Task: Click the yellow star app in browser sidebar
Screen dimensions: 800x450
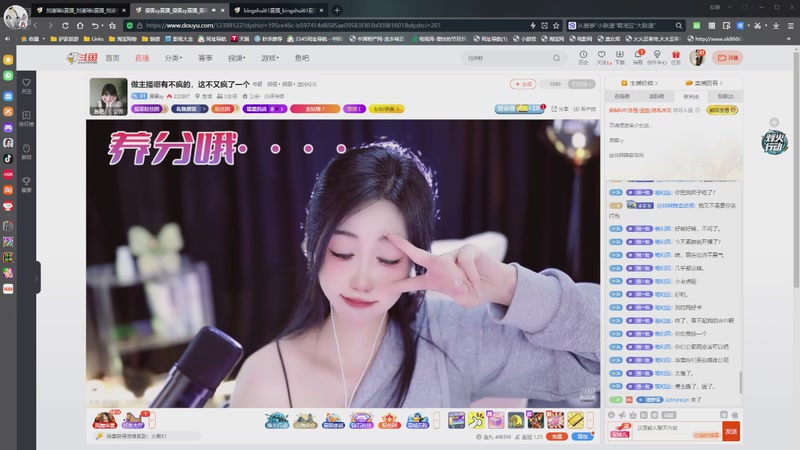Action: [x=8, y=60]
